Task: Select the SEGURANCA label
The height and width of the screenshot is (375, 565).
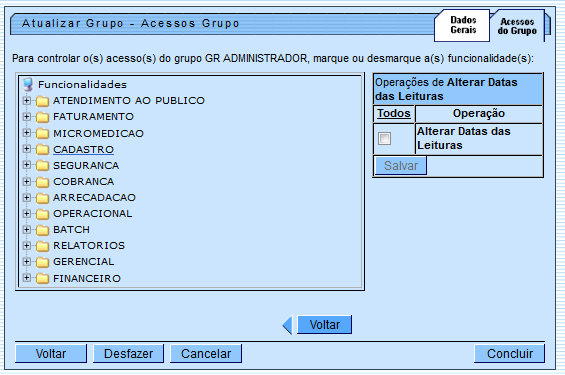Action: click(x=86, y=166)
